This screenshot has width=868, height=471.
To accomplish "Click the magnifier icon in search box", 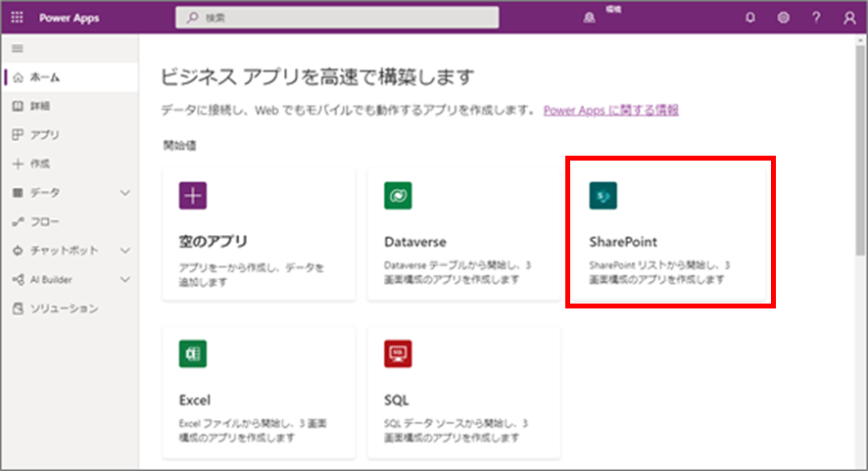I will [x=192, y=18].
